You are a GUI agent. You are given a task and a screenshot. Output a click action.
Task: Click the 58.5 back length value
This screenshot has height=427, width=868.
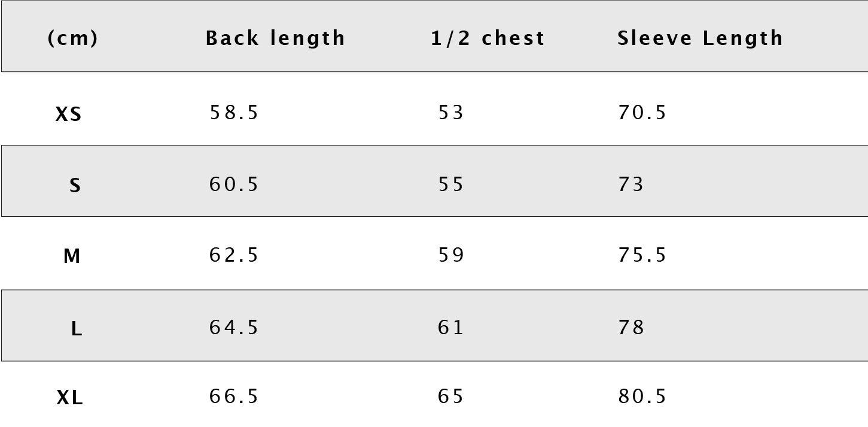(x=234, y=113)
